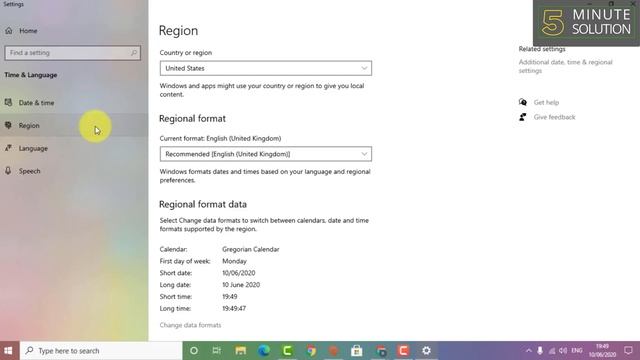
Task: Click the Get help chat icon
Action: pyautogui.click(x=522, y=102)
